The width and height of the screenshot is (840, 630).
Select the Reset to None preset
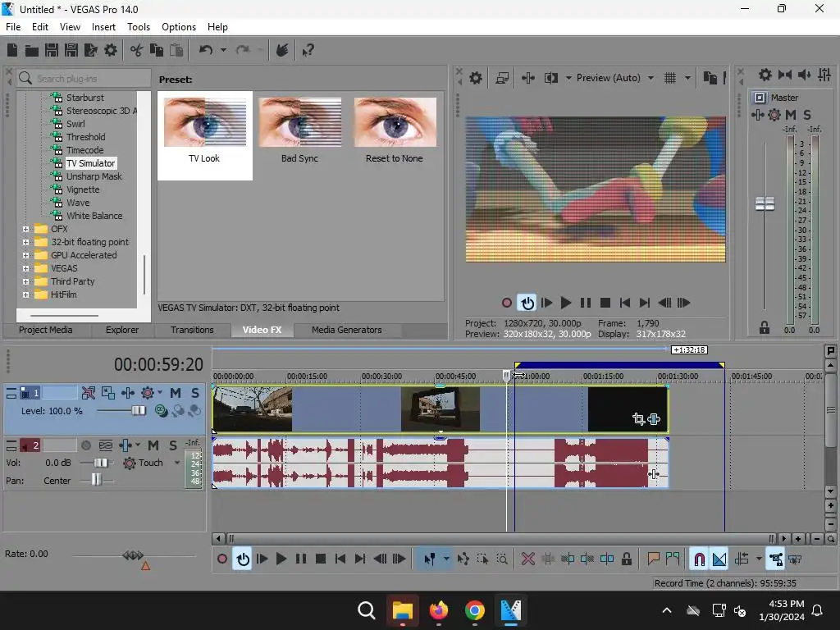click(395, 135)
